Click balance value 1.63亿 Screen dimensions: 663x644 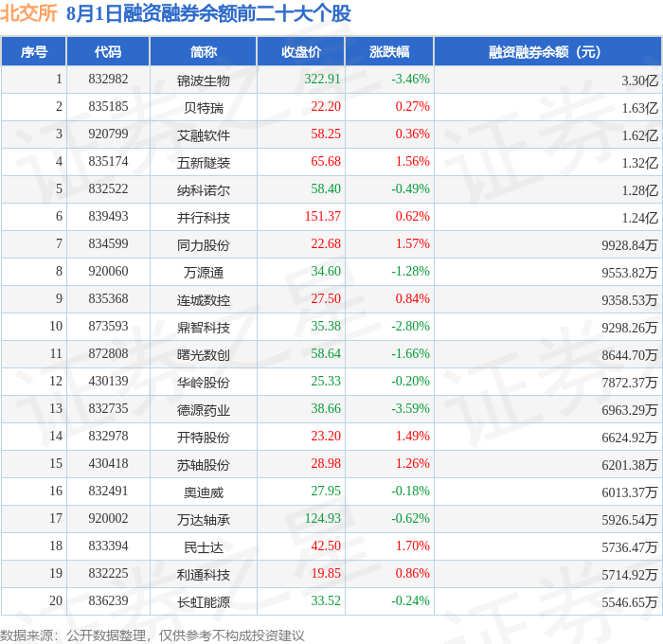pos(639,108)
